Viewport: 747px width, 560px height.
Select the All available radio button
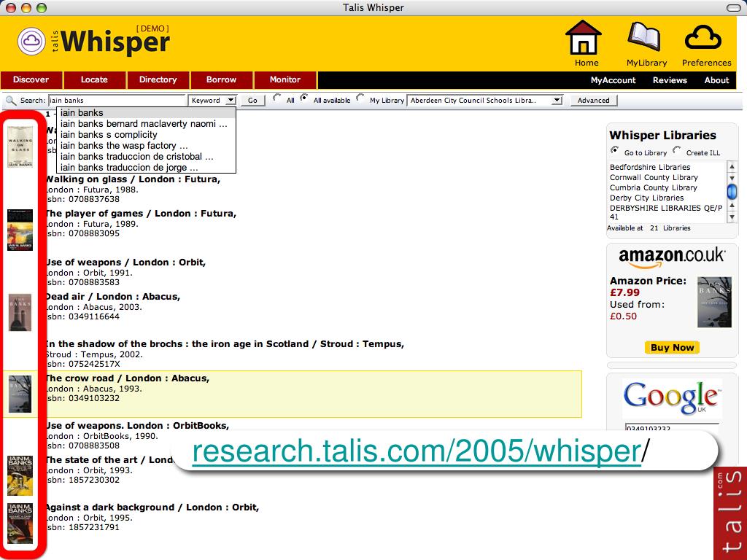click(x=303, y=98)
